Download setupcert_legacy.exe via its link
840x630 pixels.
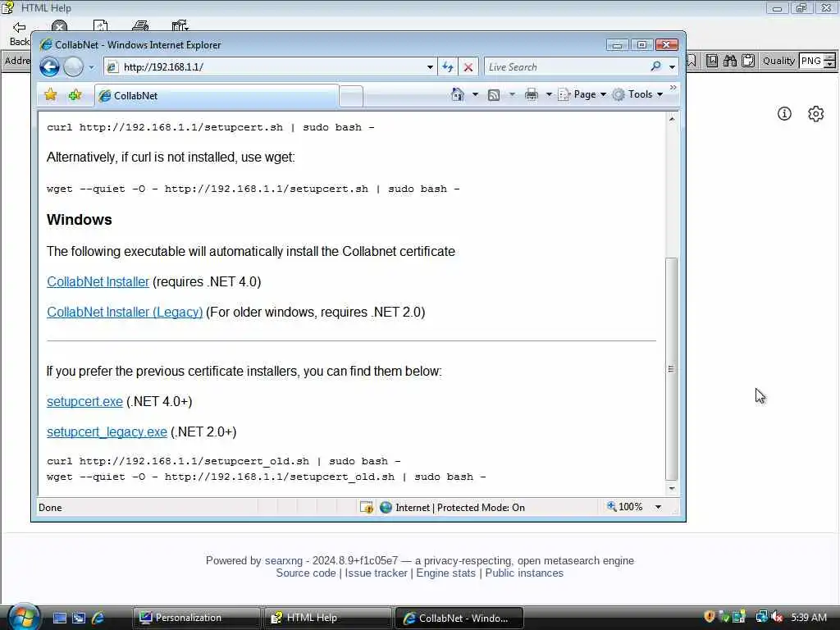click(x=107, y=431)
